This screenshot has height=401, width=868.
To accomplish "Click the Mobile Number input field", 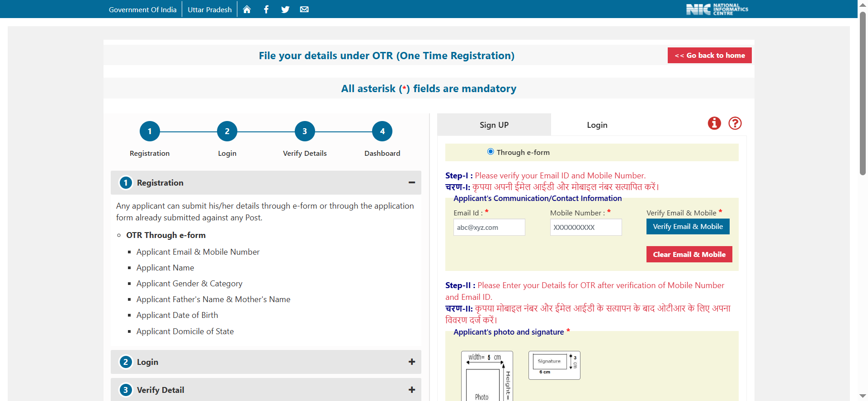I will click(x=586, y=227).
